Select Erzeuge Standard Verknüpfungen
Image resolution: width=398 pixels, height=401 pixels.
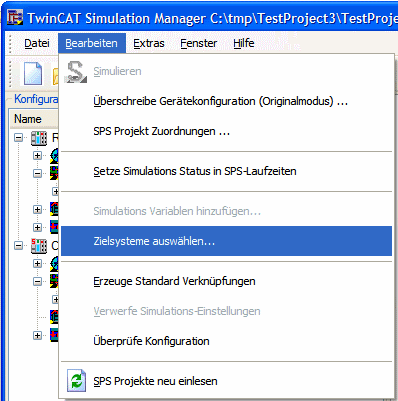[x=226, y=281]
